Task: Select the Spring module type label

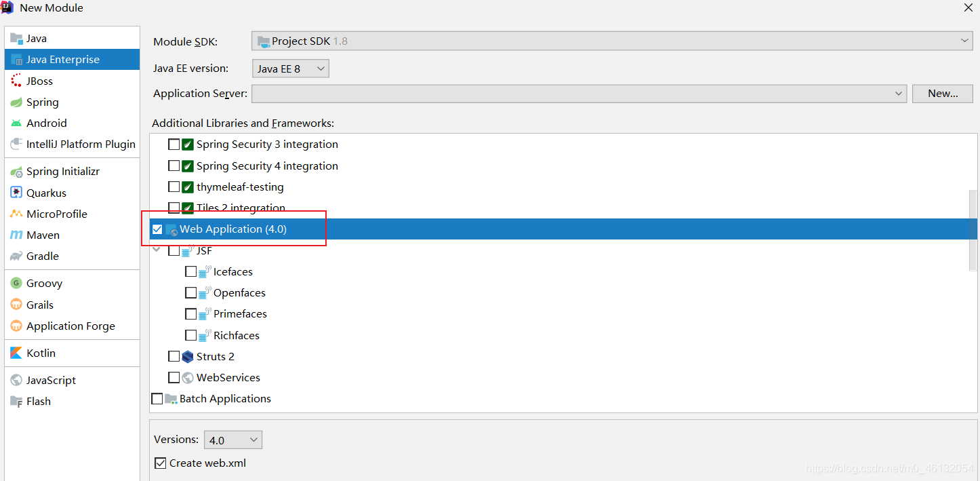Action: pyautogui.click(x=43, y=102)
